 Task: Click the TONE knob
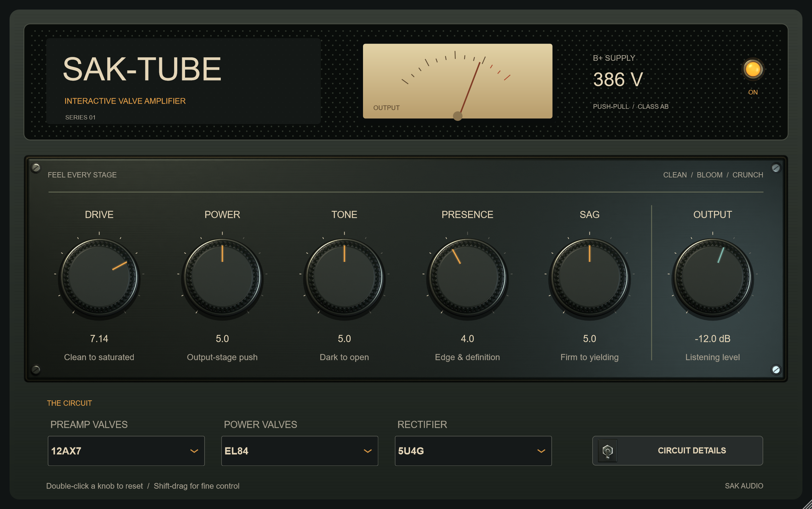[344, 277]
